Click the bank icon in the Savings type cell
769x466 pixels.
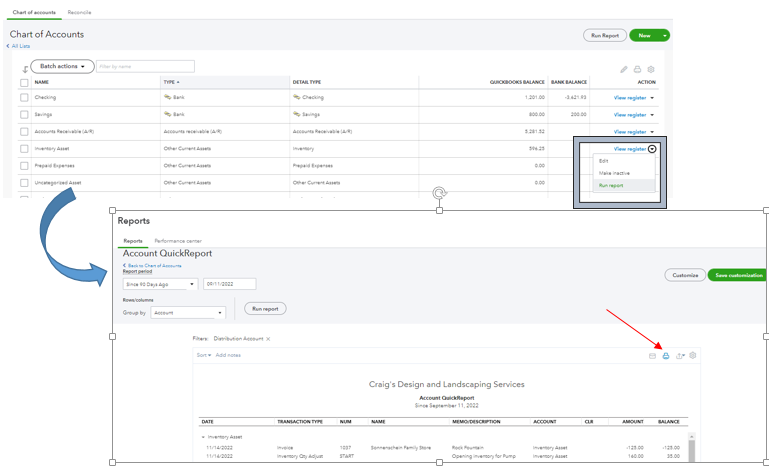tap(167, 114)
